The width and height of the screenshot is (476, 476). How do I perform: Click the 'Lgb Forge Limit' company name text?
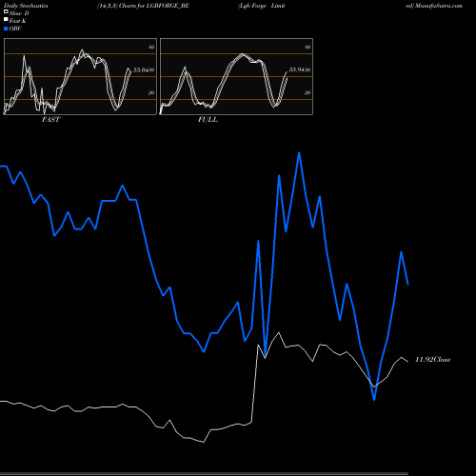click(x=262, y=6)
